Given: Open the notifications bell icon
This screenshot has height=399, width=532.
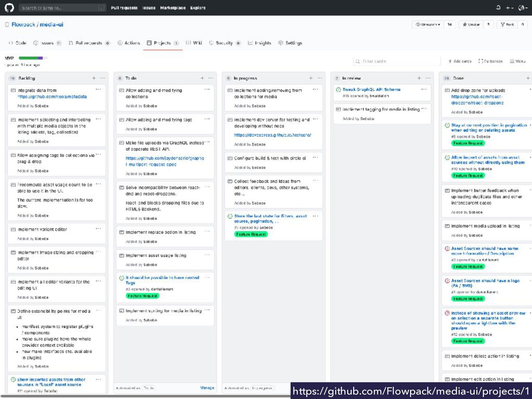Looking at the screenshot, I should point(498,7).
